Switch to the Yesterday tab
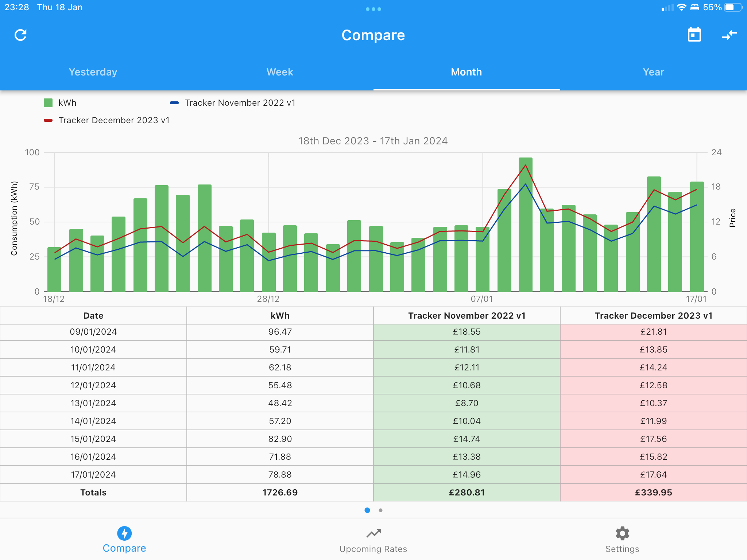 [93, 72]
